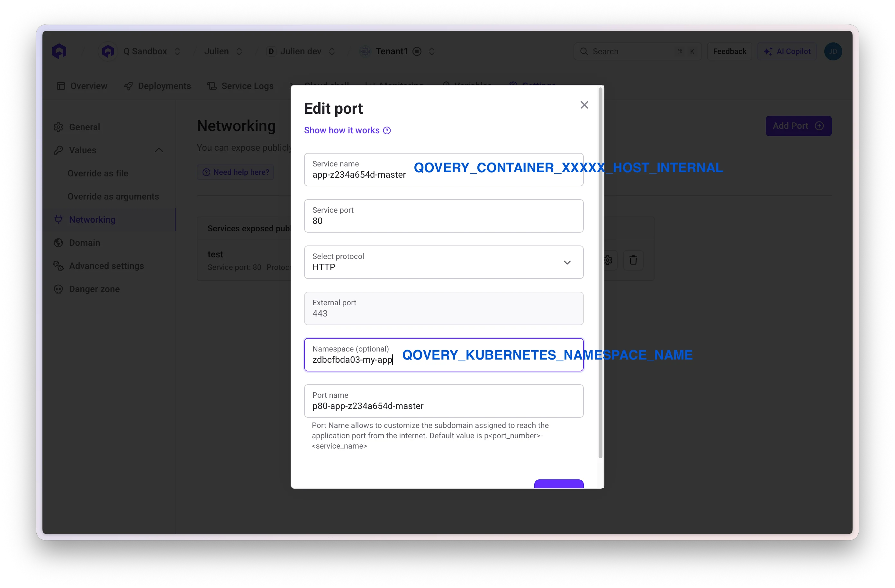Image resolution: width=895 pixels, height=588 pixels.
Task: Click the test port settings gear icon
Action: click(x=608, y=260)
